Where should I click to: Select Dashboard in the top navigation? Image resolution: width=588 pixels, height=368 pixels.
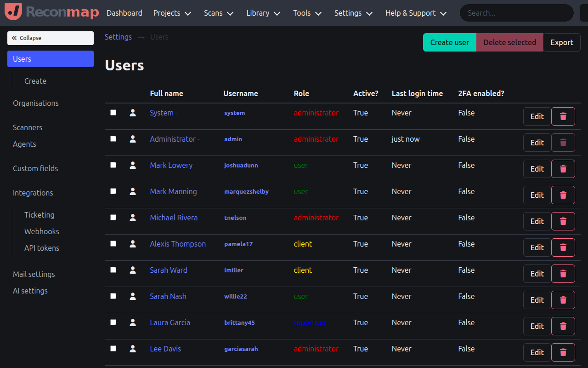[124, 13]
